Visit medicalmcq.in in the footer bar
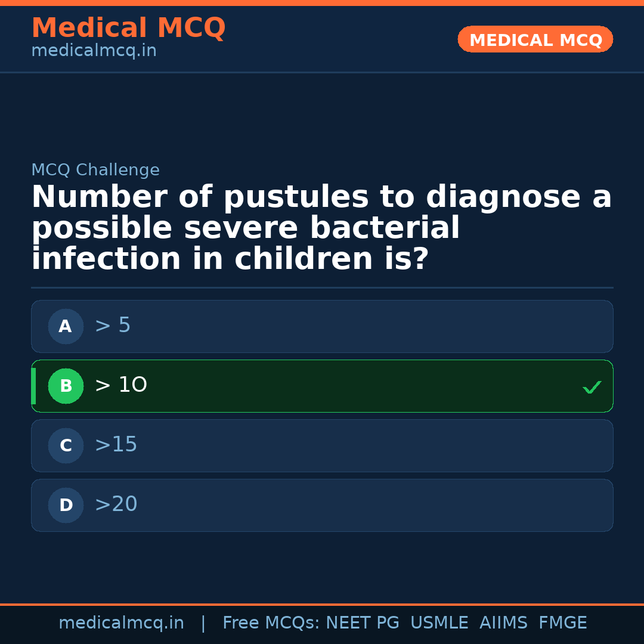This screenshot has height=644, width=644. 121,623
